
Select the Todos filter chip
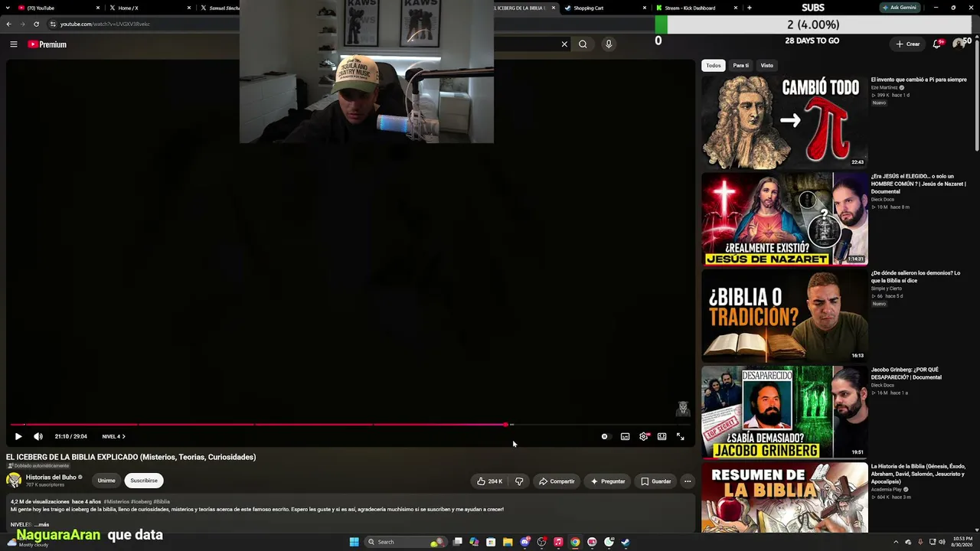click(x=714, y=65)
